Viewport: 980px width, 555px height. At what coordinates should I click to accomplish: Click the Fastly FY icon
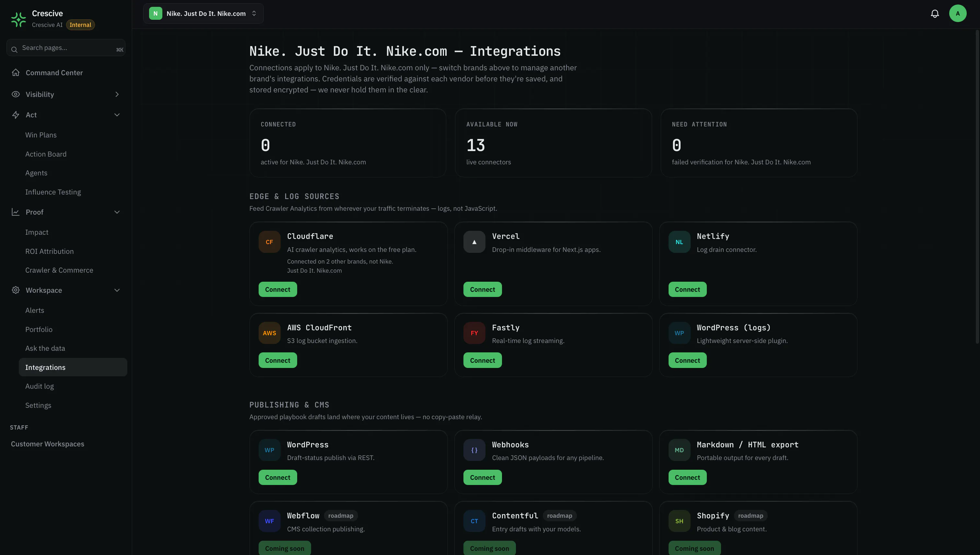point(474,333)
